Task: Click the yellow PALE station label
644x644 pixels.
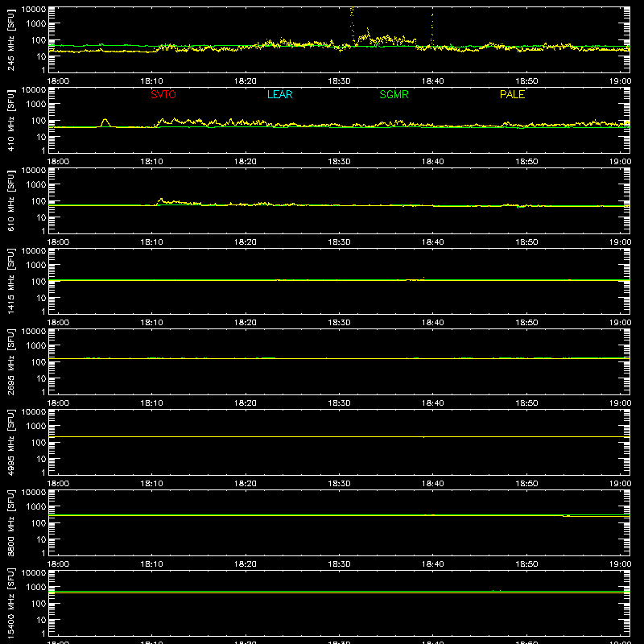Action: click(x=512, y=94)
